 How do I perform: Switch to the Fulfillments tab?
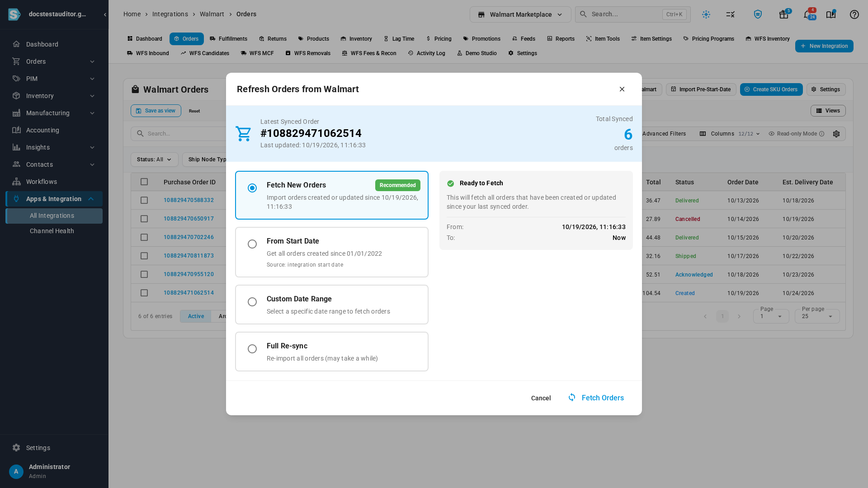[228, 39]
